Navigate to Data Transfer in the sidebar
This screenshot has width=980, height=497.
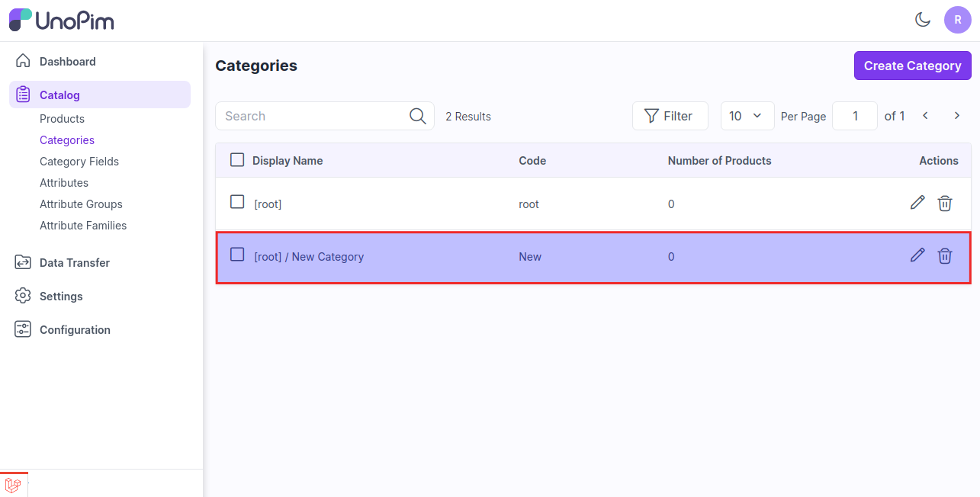pyautogui.click(x=75, y=263)
